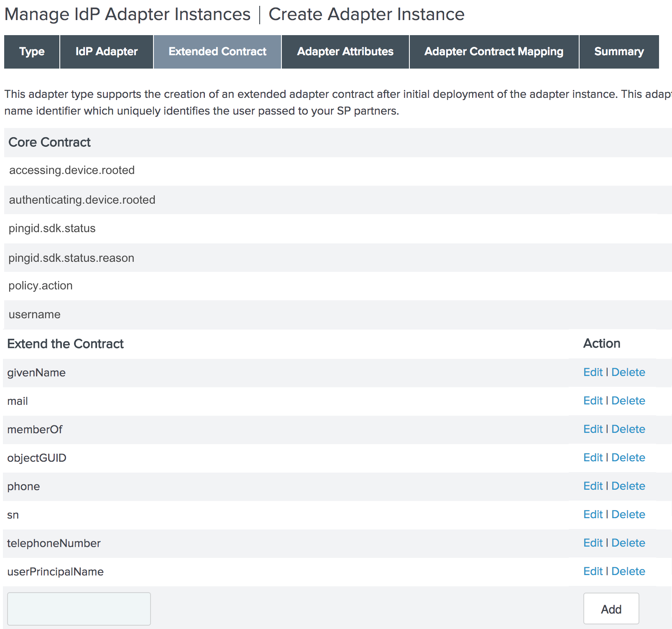Screen dimensions: 672x629
Task: Delete the mail attribute
Action: click(628, 401)
